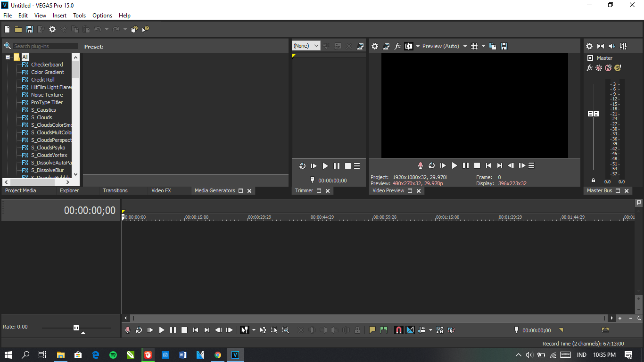Open Video Output FX in preview toolbar
The width and height of the screenshot is (644, 362).
click(x=397, y=46)
